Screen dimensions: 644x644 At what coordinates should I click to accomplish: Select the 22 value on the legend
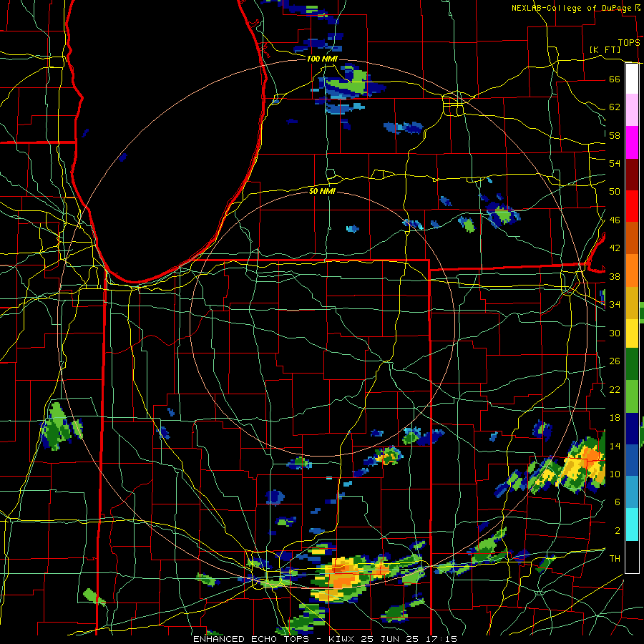click(x=615, y=389)
